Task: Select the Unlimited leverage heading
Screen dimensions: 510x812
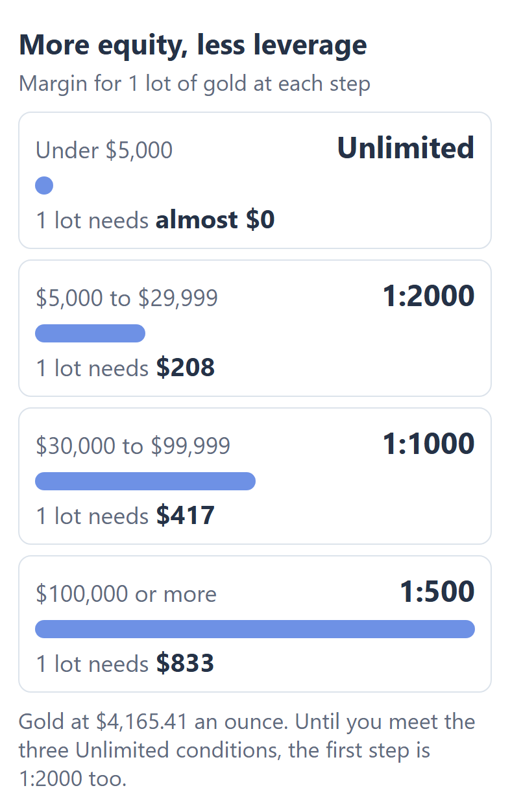Action: pyautogui.click(x=406, y=148)
